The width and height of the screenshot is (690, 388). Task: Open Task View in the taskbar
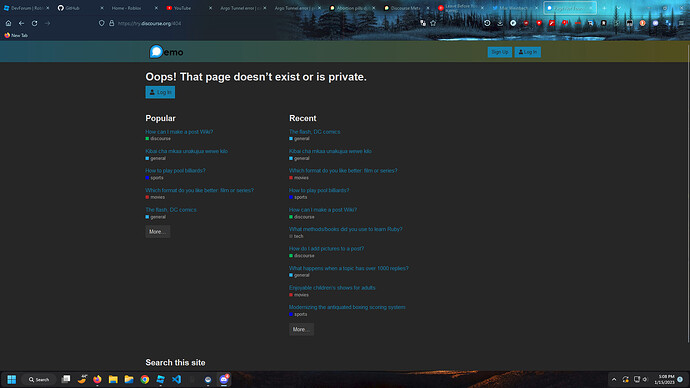click(x=66, y=379)
